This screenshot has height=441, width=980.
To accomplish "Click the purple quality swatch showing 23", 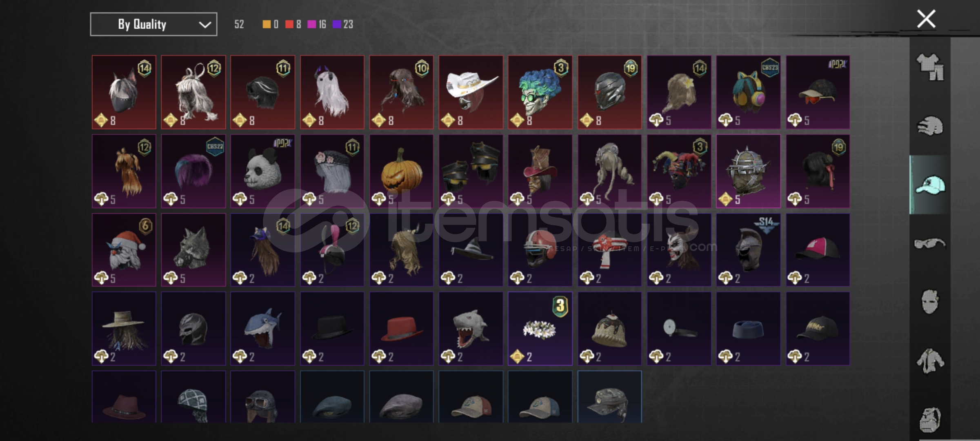I will point(337,24).
